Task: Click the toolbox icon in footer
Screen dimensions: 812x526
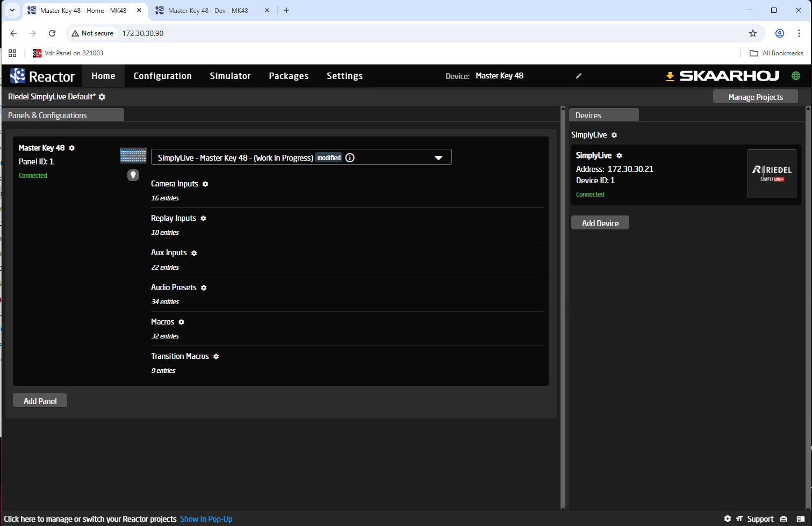Action: click(784, 518)
